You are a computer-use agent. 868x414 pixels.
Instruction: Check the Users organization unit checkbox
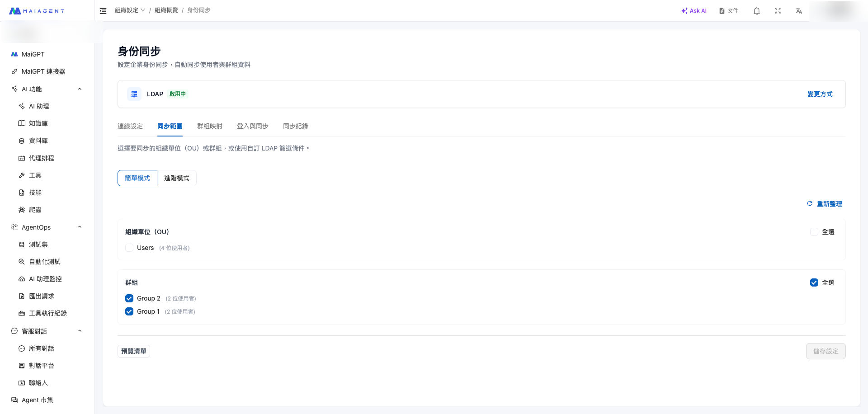tap(129, 248)
